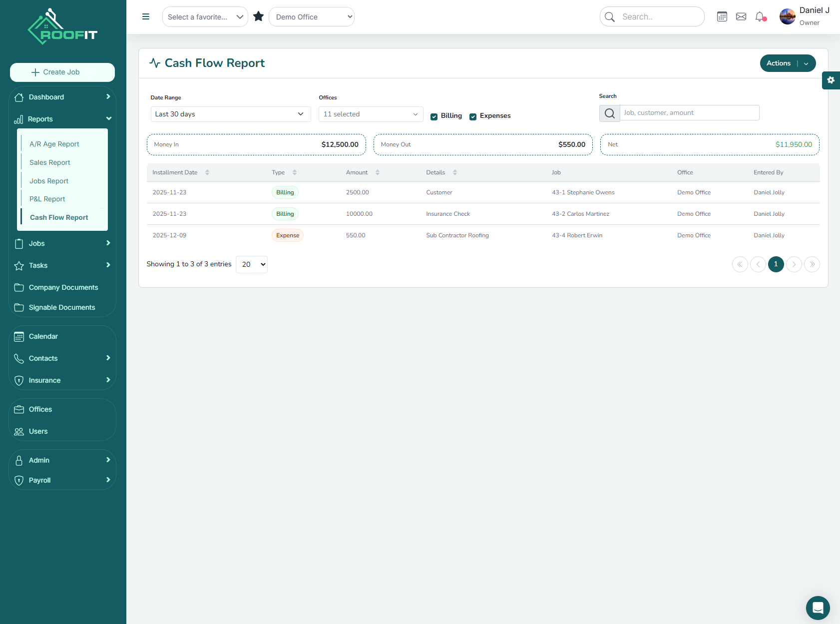Disable the Expenses checkbox
The width and height of the screenshot is (840, 624).
[473, 116]
